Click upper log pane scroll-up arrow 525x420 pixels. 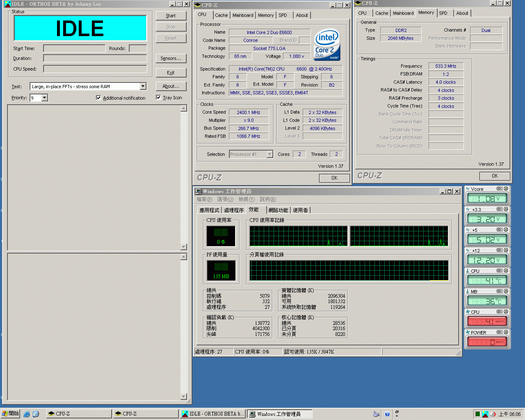[x=184, y=108]
